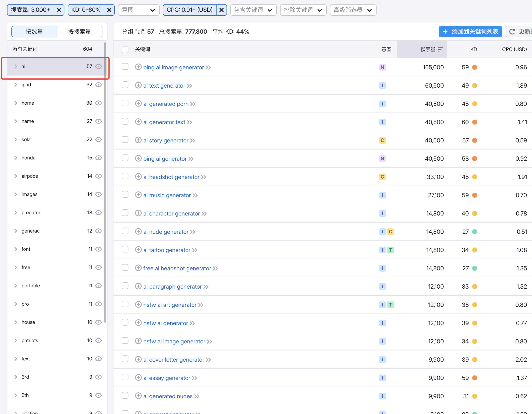Open double-arrow icon after 'ai cover letter generator'
Image resolution: width=532 pixels, height=414 pixels.
click(x=208, y=360)
